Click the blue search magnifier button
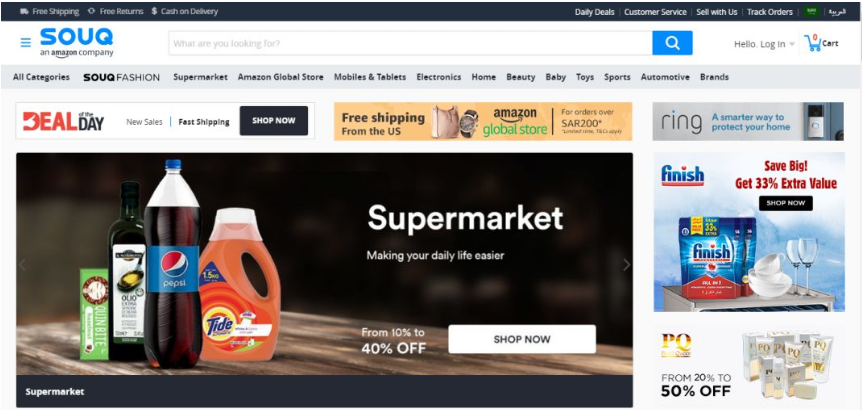This screenshot has height=410, width=862. tap(672, 43)
